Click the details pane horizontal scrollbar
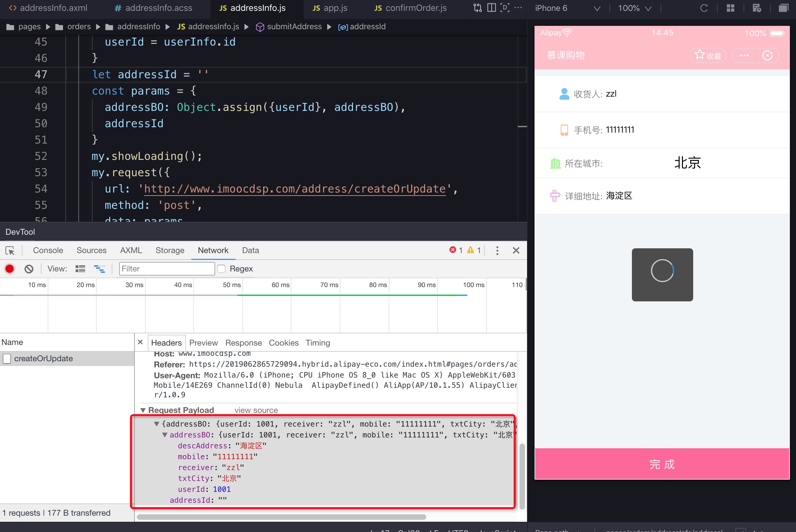The image size is (796, 532). pyautogui.click(x=281, y=517)
